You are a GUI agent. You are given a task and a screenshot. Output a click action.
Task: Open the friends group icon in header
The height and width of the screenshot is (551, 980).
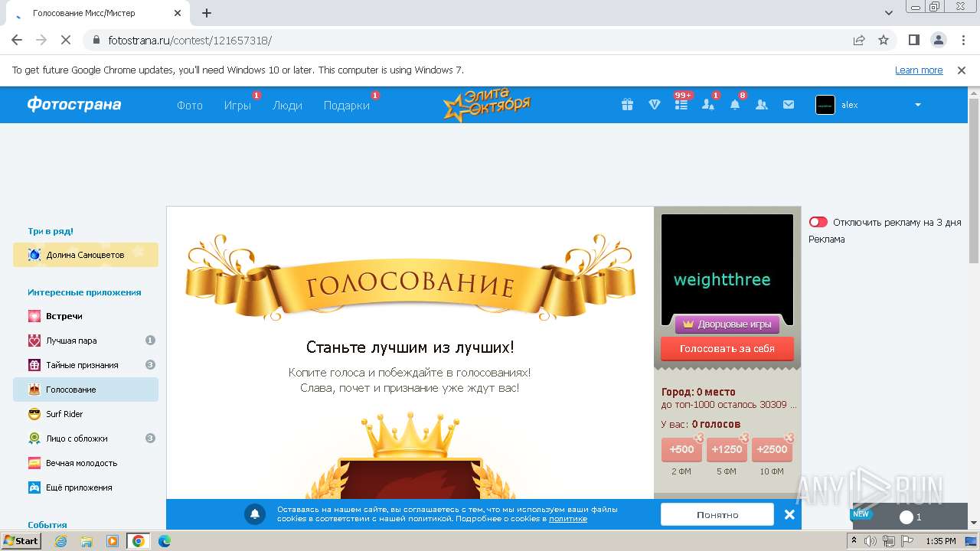pyautogui.click(x=762, y=105)
